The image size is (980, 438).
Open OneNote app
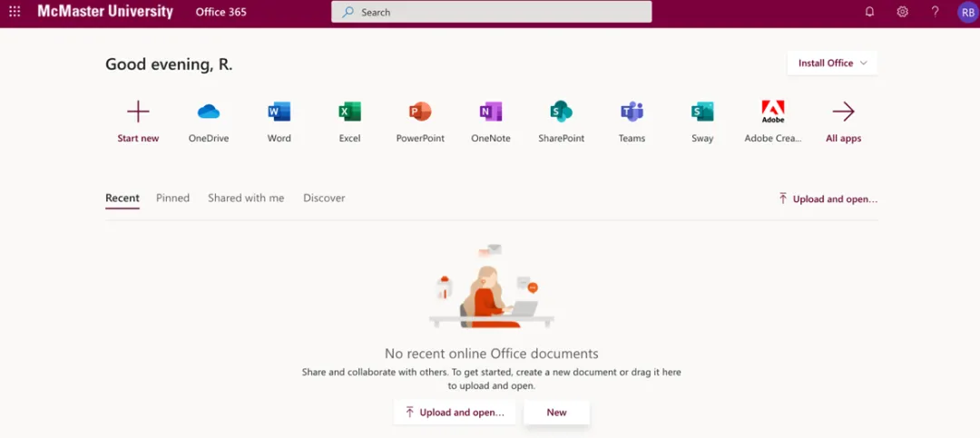tap(491, 112)
